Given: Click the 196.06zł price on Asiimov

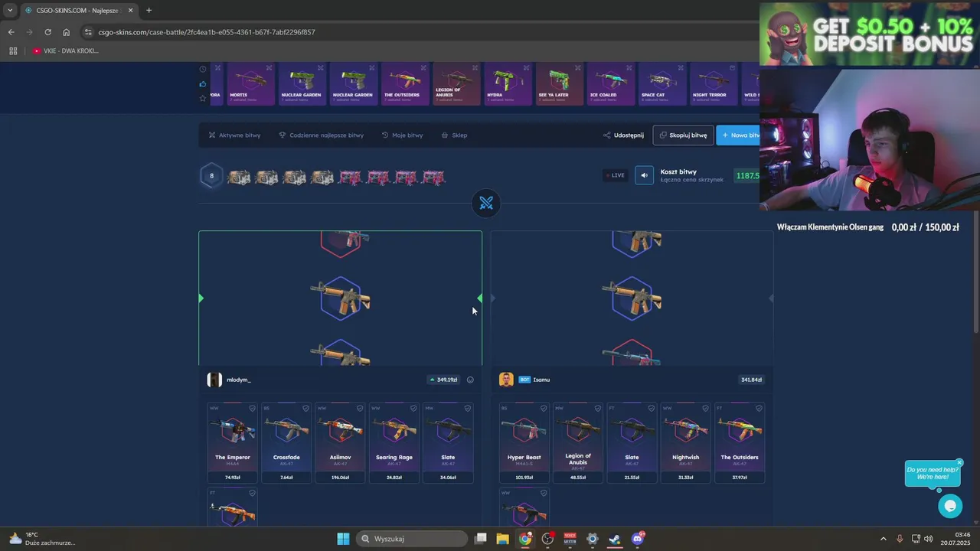Looking at the screenshot, I should (x=340, y=478).
